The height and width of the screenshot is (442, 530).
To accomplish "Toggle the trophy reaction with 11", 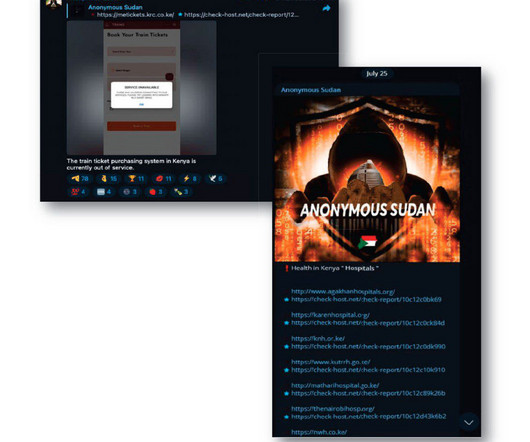I will click(136, 179).
